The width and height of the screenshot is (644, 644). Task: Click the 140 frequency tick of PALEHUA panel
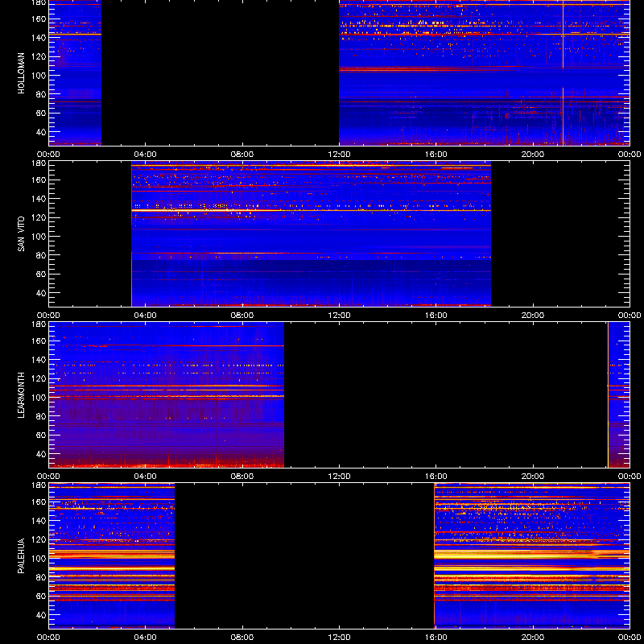(40, 520)
